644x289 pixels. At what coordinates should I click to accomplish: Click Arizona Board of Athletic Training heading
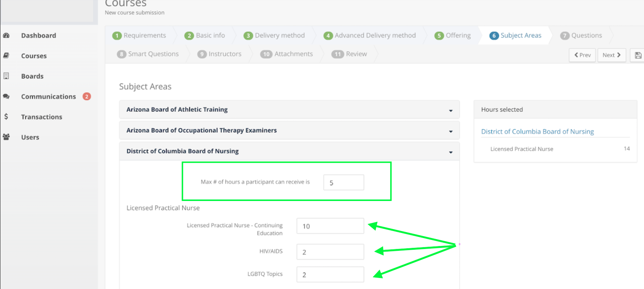[x=177, y=109]
